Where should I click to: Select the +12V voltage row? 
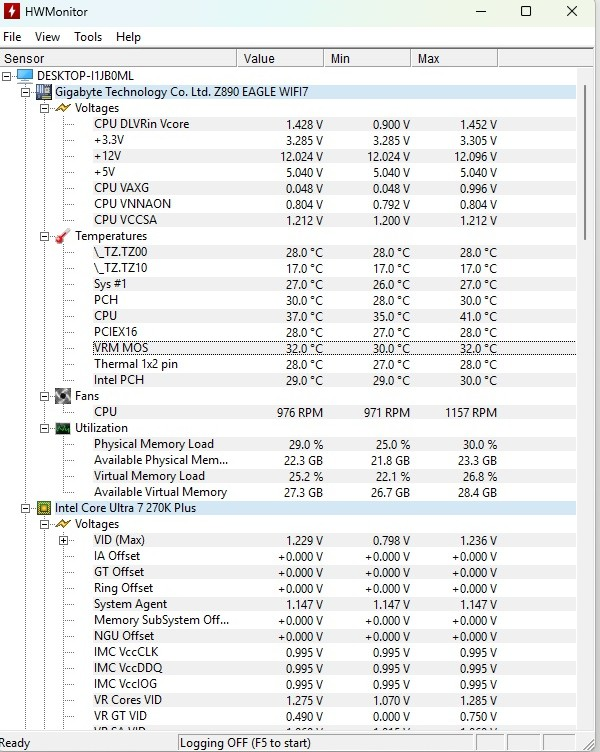(x=334, y=156)
